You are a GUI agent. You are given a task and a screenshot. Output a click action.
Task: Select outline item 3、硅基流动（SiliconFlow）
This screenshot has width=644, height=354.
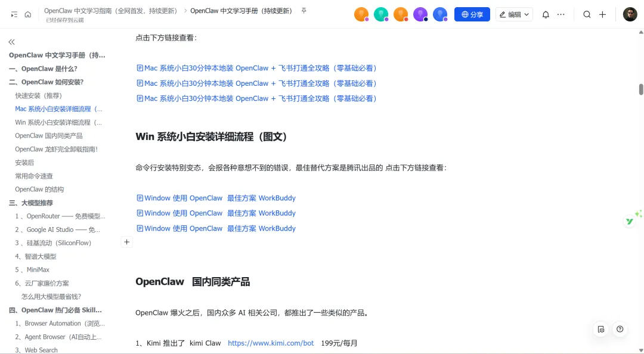pyautogui.click(x=53, y=243)
